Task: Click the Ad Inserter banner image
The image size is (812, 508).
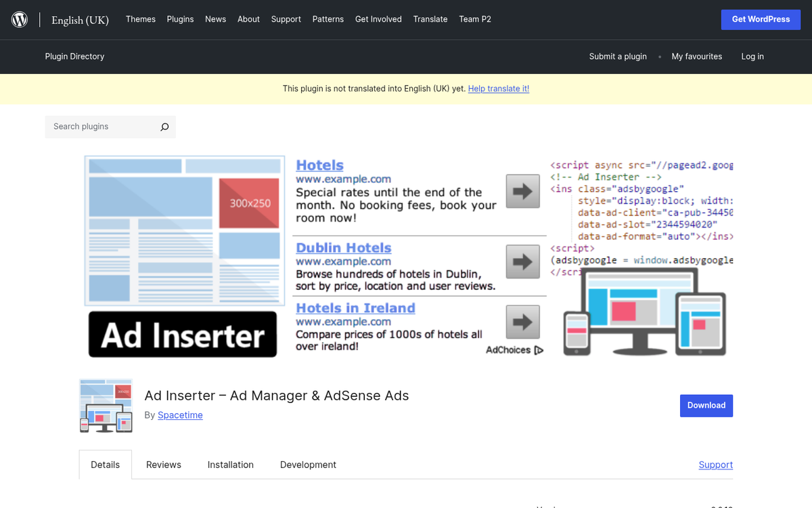Action: [406, 256]
